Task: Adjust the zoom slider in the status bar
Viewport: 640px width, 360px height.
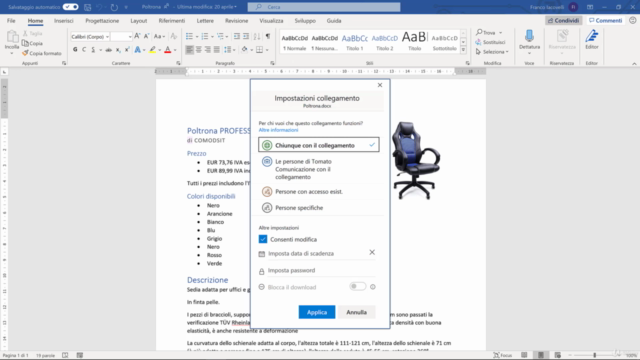Action: point(594,355)
